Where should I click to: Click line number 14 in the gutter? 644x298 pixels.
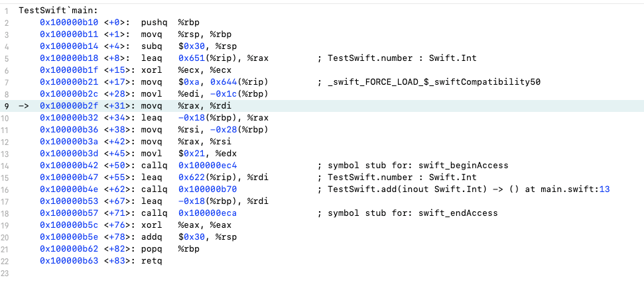(7, 166)
